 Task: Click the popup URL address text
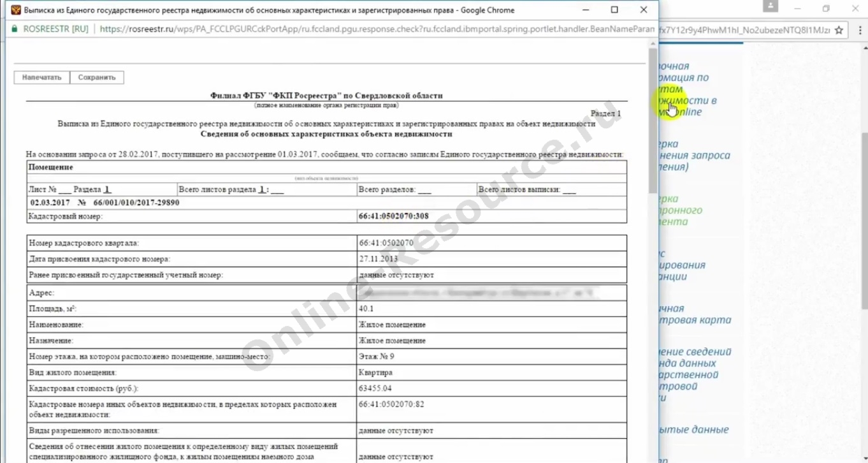[376, 29]
